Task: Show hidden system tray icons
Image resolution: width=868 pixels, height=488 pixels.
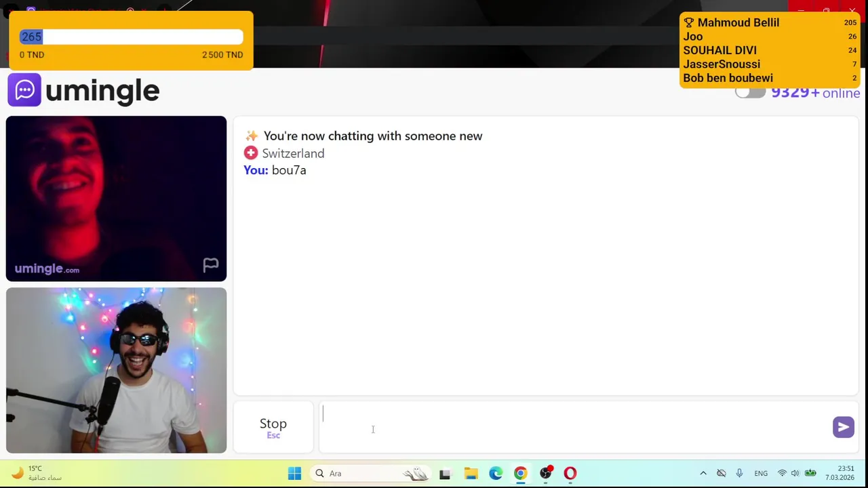Action: [x=703, y=473]
